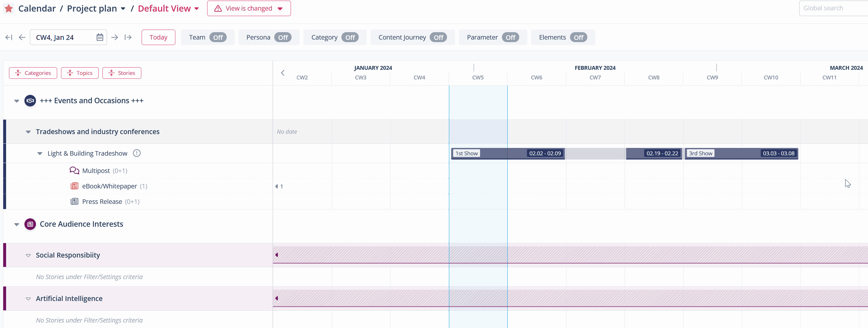Toggle the Team filter off switch
The height and width of the screenshot is (328, 868).
pos(218,37)
